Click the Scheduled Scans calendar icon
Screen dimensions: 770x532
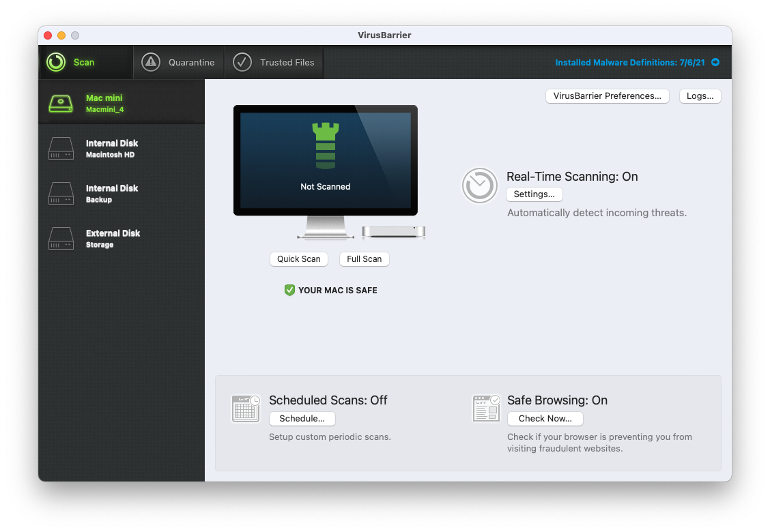tap(246, 409)
